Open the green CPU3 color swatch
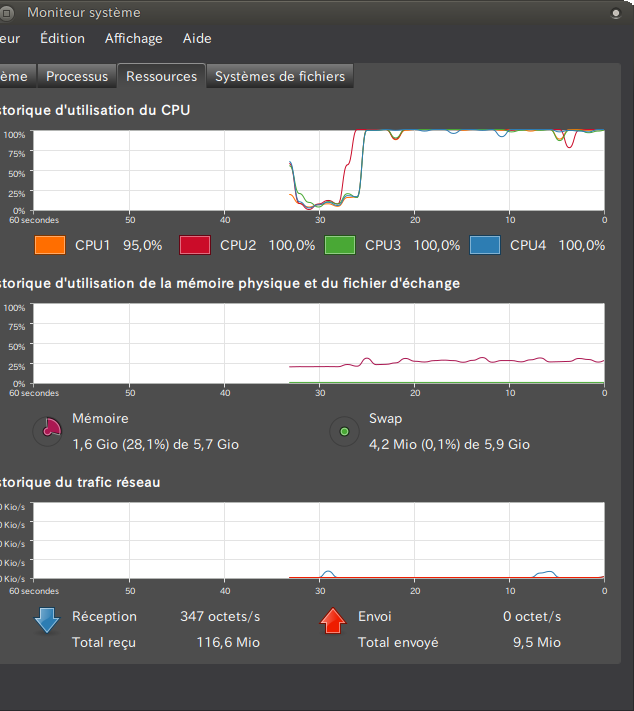Screen dimensions: 634x711 point(340,245)
